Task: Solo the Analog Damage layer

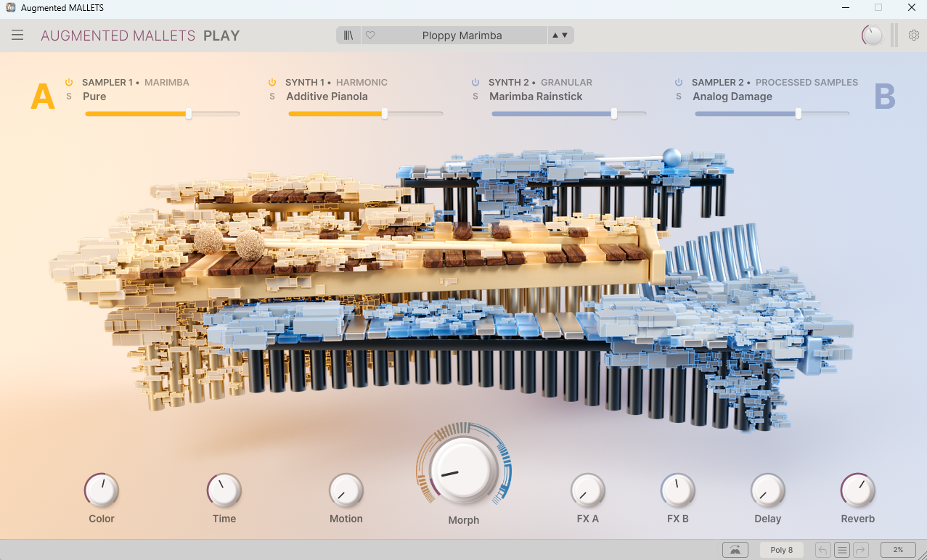Action: pyautogui.click(x=679, y=96)
